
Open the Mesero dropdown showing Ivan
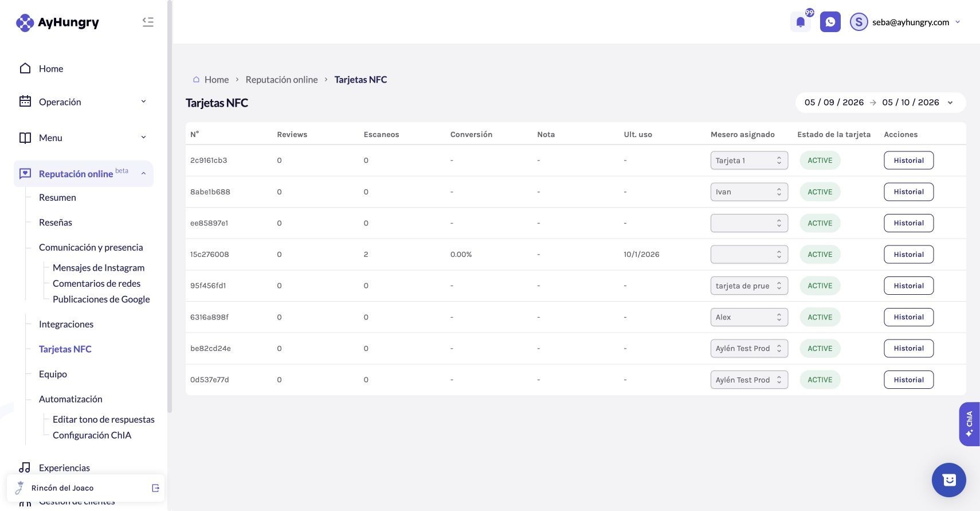[x=749, y=192]
